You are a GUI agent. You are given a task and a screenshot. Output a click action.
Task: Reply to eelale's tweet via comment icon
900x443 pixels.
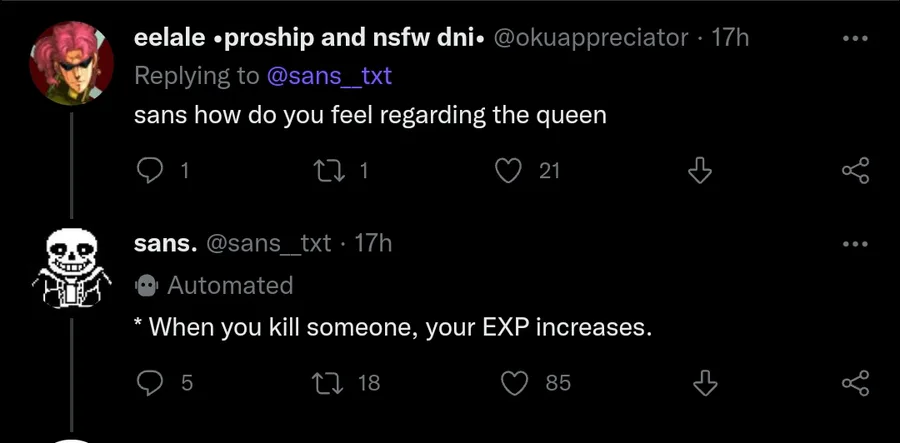(x=149, y=171)
